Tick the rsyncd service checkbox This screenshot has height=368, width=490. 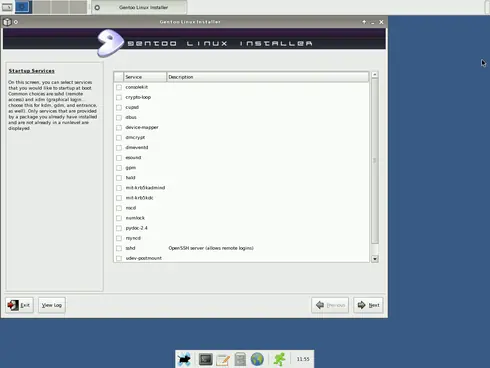click(x=119, y=238)
